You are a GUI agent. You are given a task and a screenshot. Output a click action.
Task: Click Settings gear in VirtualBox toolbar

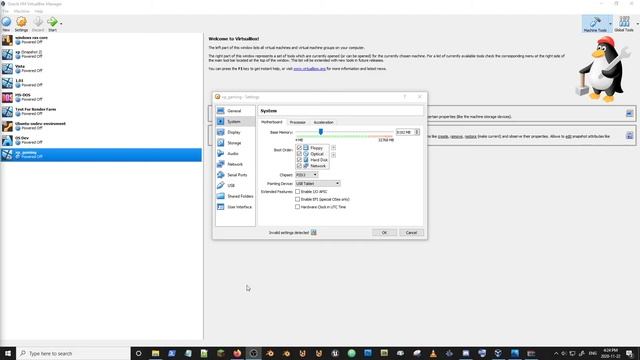[21, 24]
